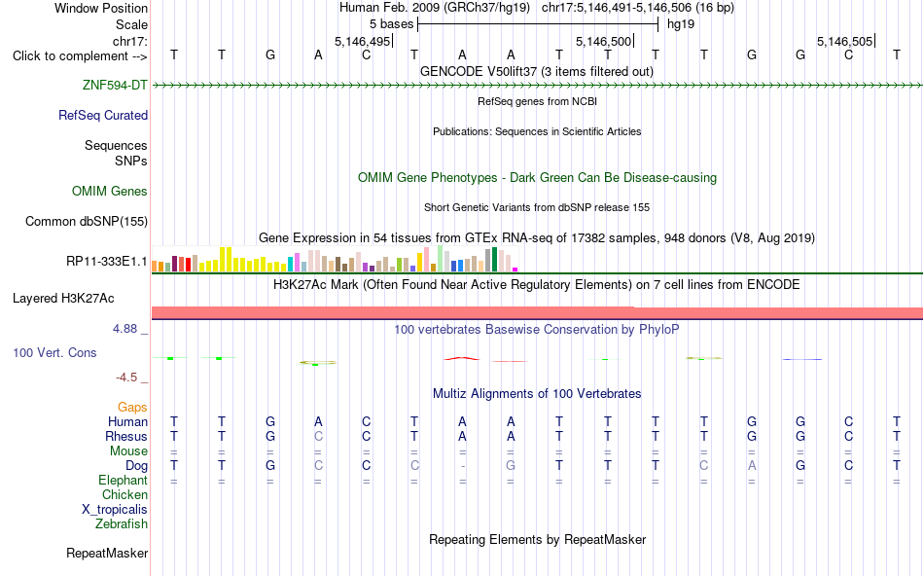Click the GTEx Gene Expression track title
The image size is (924, 576).
pos(537,238)
